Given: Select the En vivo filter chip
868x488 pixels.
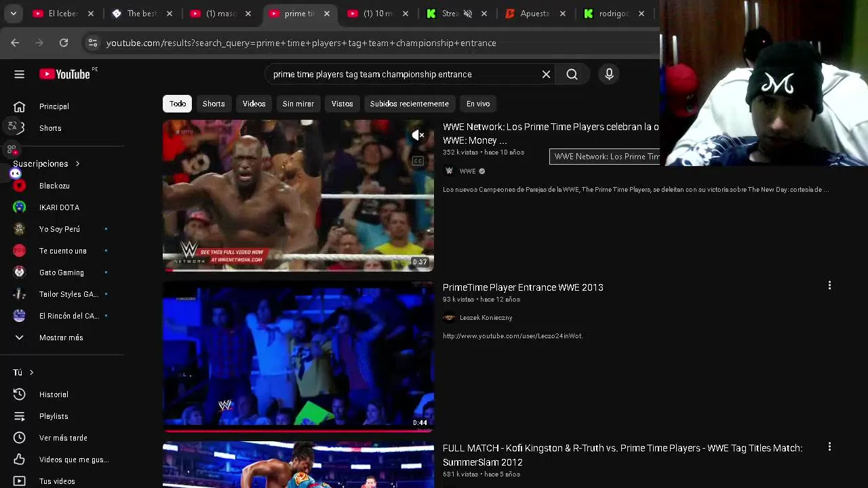Looking at the screenshot, I should point(478,104).
